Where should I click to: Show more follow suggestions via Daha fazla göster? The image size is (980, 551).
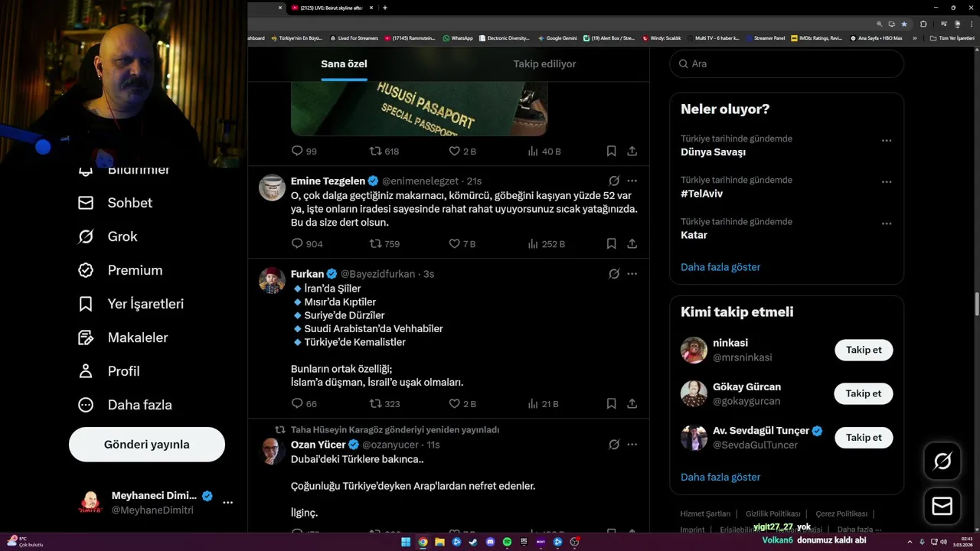[720, 477]
